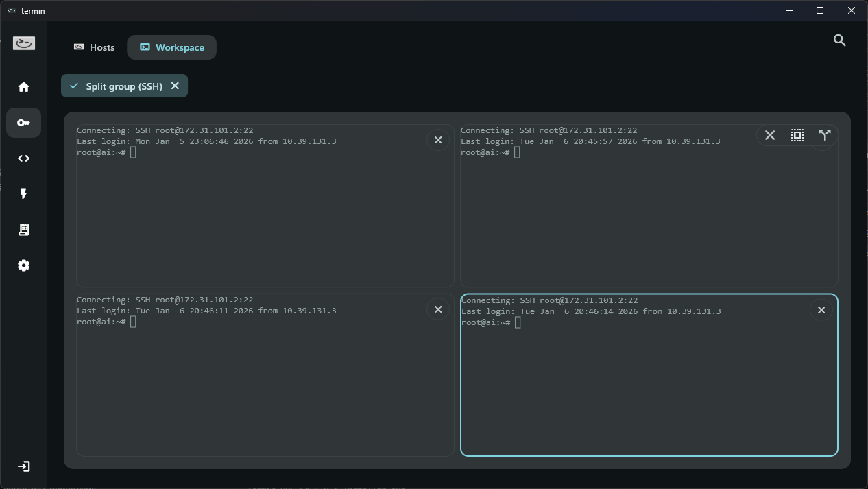Close the Split group (SSH) tab
The image size is (868, 489).
[175, 86]
